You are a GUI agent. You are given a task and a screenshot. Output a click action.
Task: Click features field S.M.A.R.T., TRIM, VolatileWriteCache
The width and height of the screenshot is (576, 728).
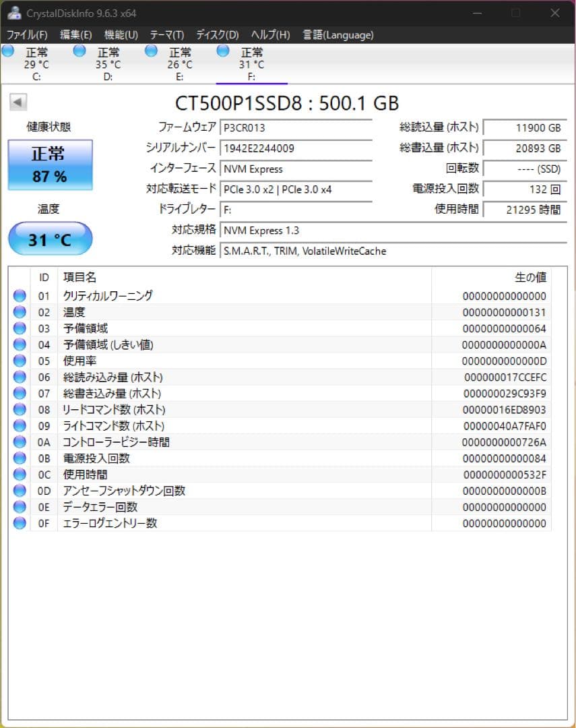(393, 251)
